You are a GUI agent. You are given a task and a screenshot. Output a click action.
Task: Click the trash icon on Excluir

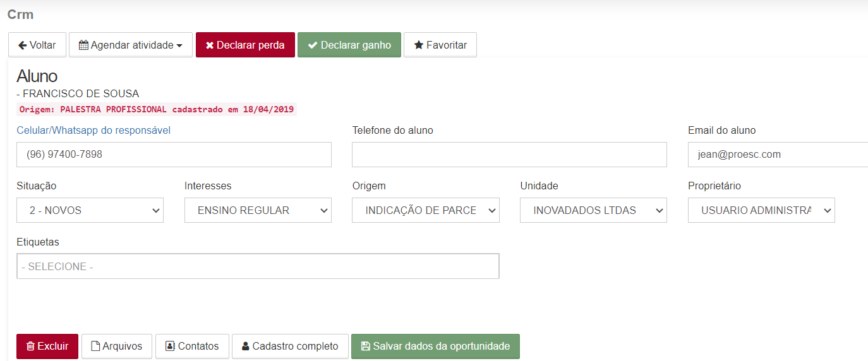point(30,346)
